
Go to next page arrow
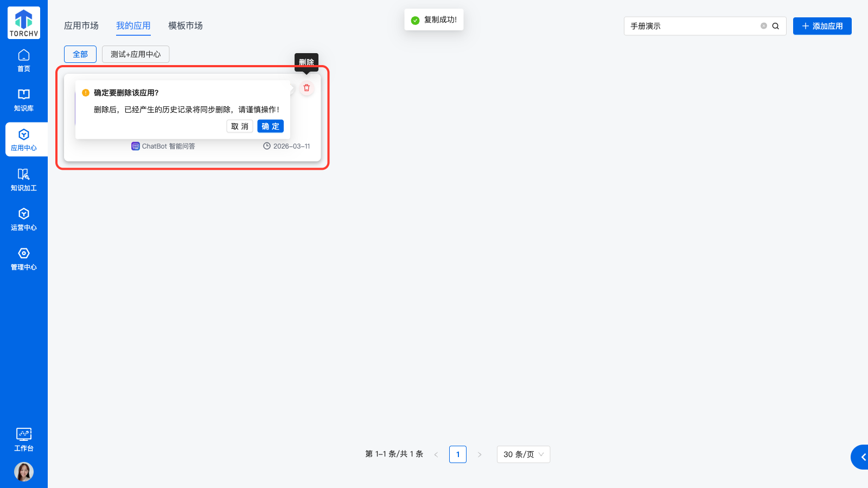point(480,454)
